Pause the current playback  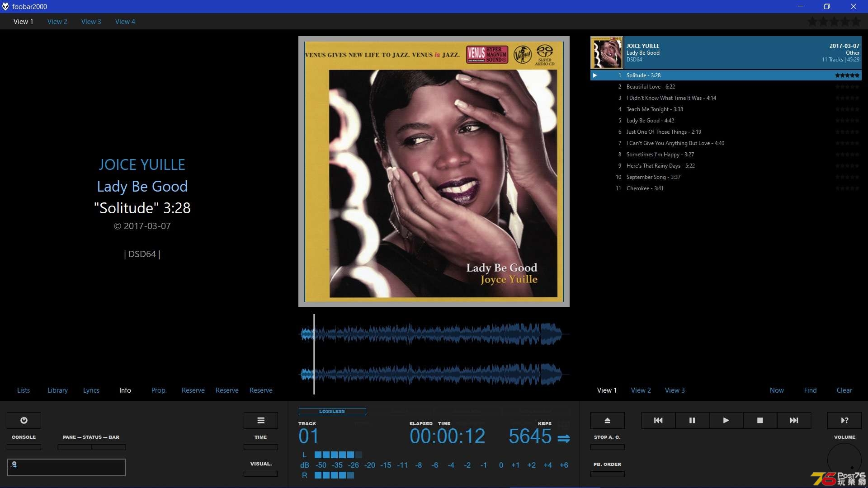tap(692, 420)
